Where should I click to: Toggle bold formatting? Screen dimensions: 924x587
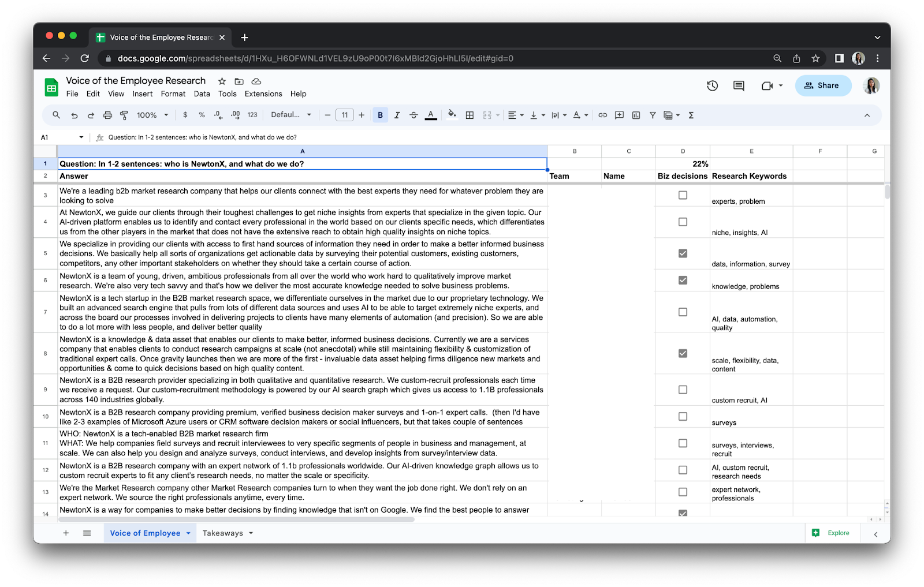[x=380, y=115]
